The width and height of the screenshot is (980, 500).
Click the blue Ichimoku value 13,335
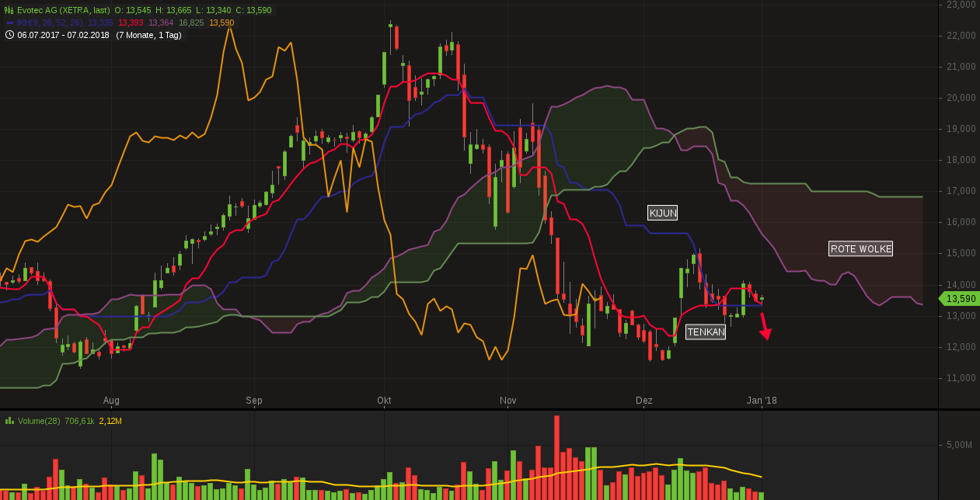click(100, 23)
